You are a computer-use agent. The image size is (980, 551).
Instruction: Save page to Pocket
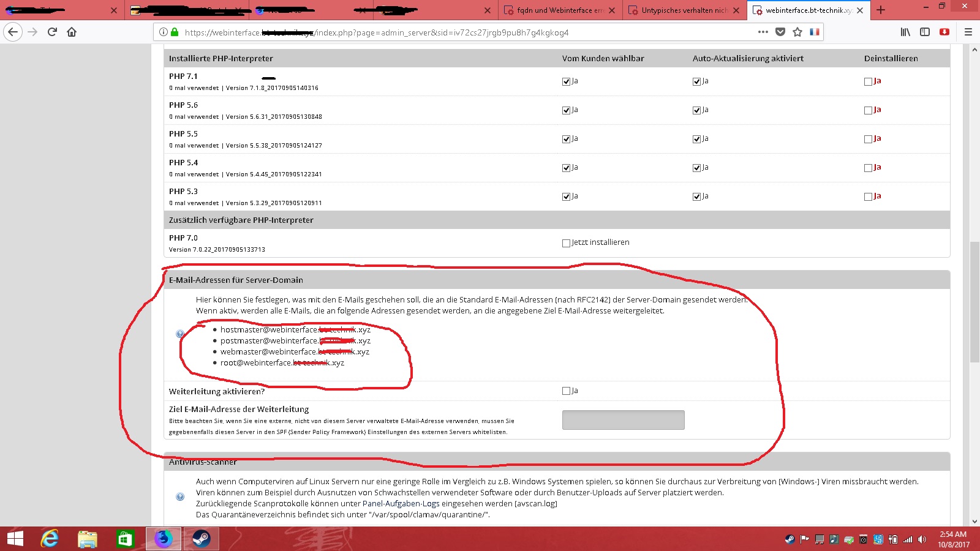(x=780, y=32)
